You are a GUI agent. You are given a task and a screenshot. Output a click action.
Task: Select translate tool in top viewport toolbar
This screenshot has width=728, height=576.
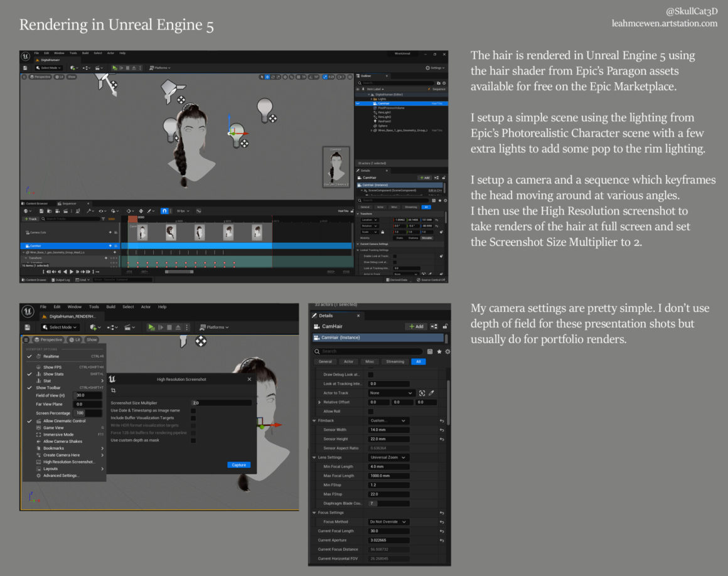coord(267,77)
